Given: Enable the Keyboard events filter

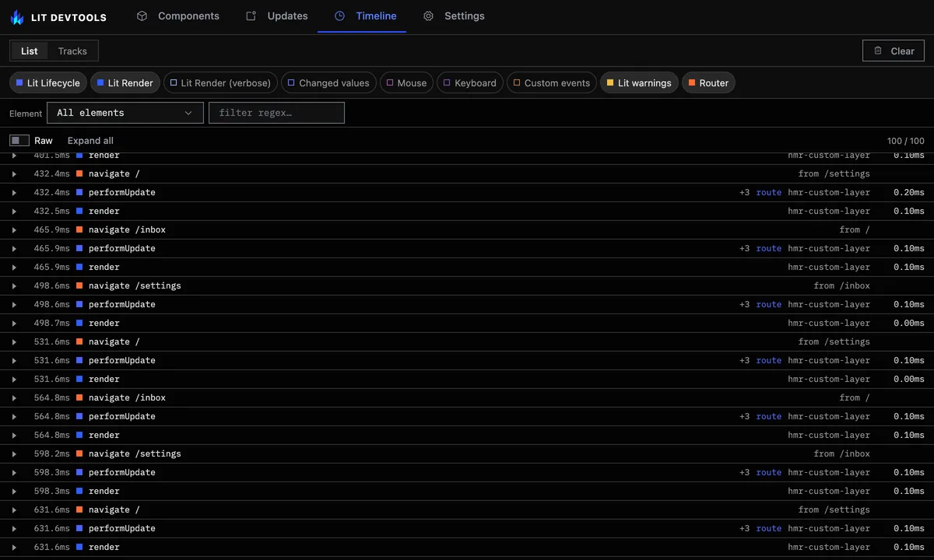Looking at the screenshot, I should [470, 83].
